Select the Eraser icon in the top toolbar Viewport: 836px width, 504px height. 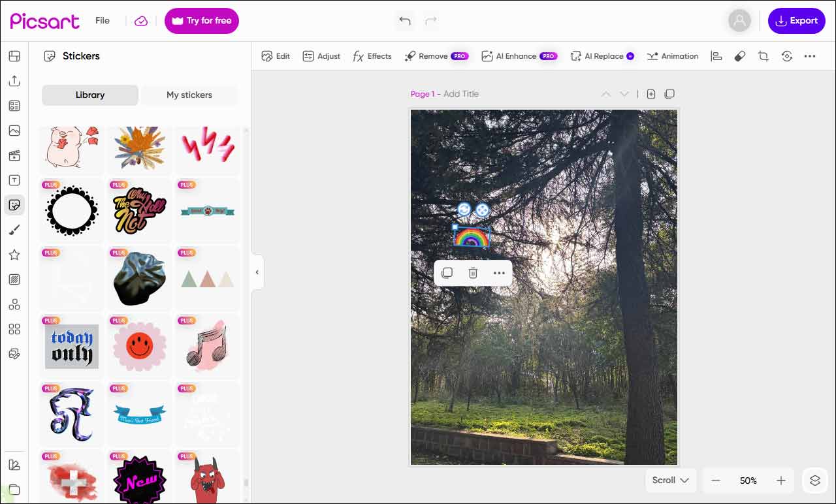pyautogui.click(x=739, y=56)
